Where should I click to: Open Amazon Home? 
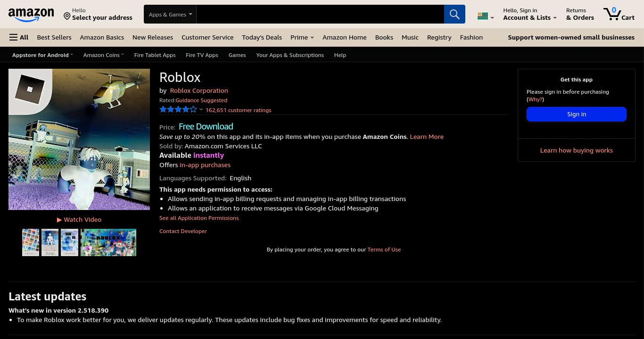[344, 37]
